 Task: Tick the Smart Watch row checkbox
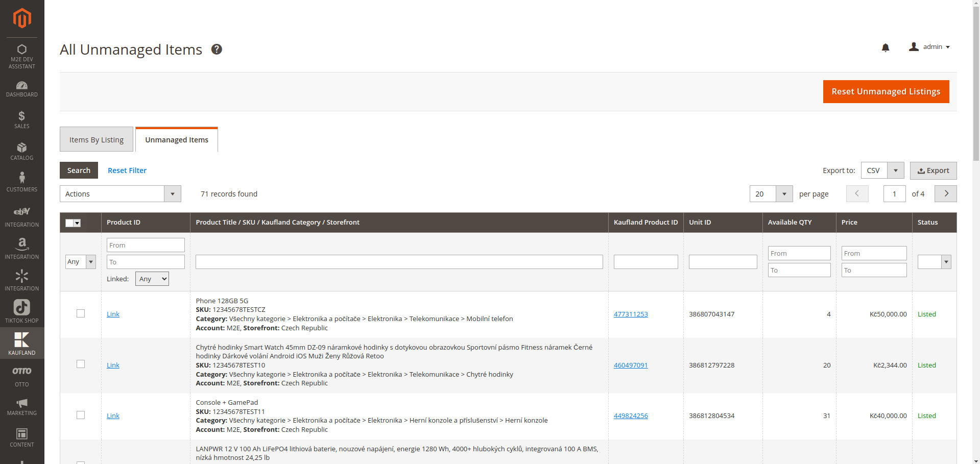tap(81, 364)
